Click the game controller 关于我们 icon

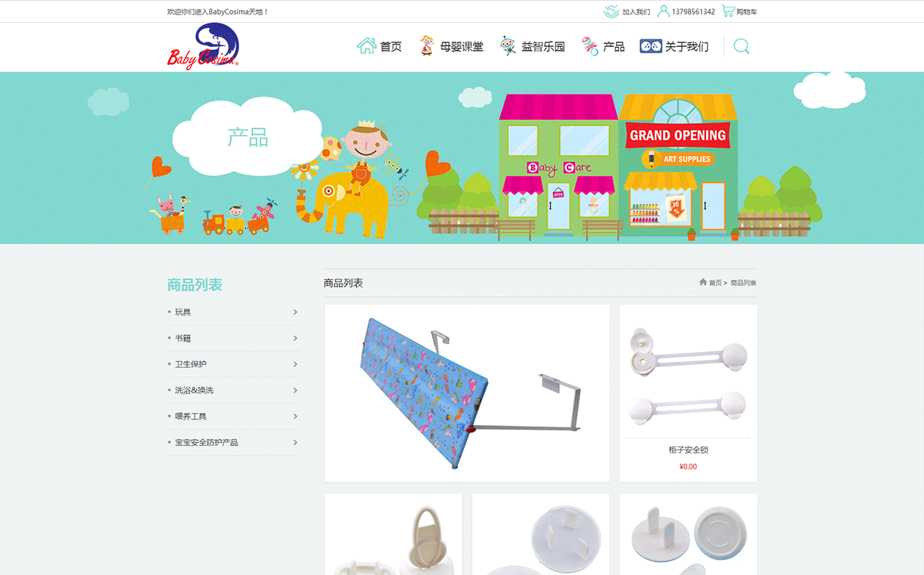650,46
